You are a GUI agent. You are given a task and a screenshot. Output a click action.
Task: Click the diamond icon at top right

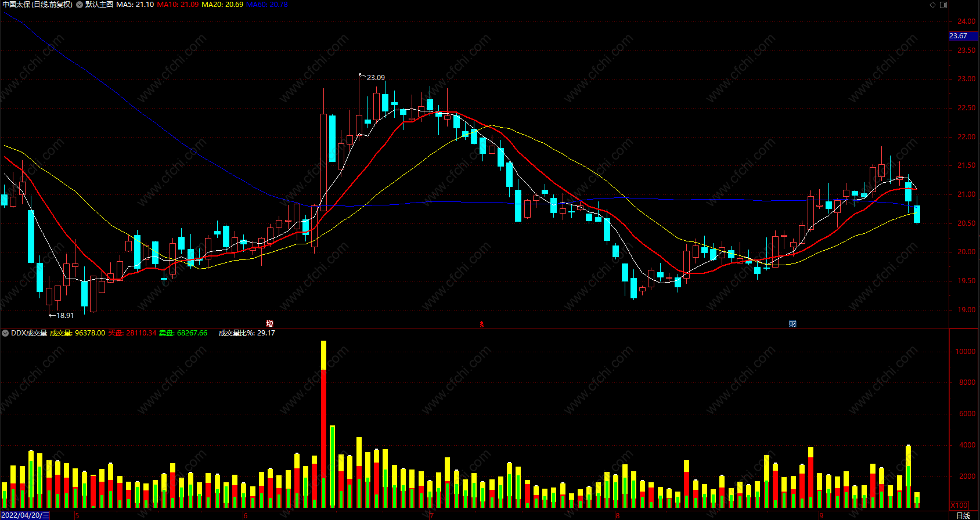[x=933, y=5]
